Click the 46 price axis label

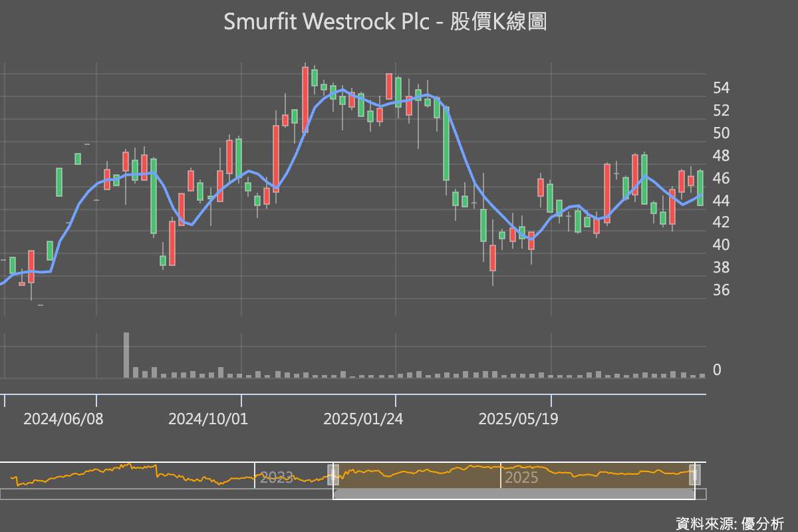click(721, 178)
